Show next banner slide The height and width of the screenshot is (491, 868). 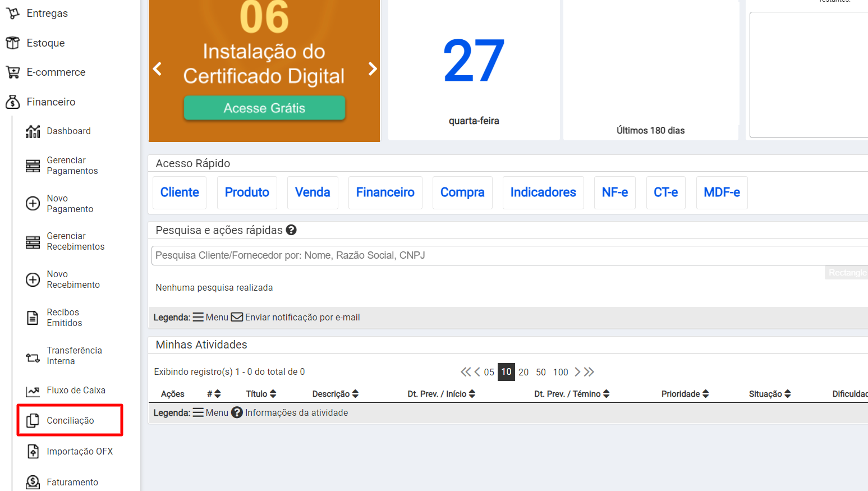(x=373, y=68)
